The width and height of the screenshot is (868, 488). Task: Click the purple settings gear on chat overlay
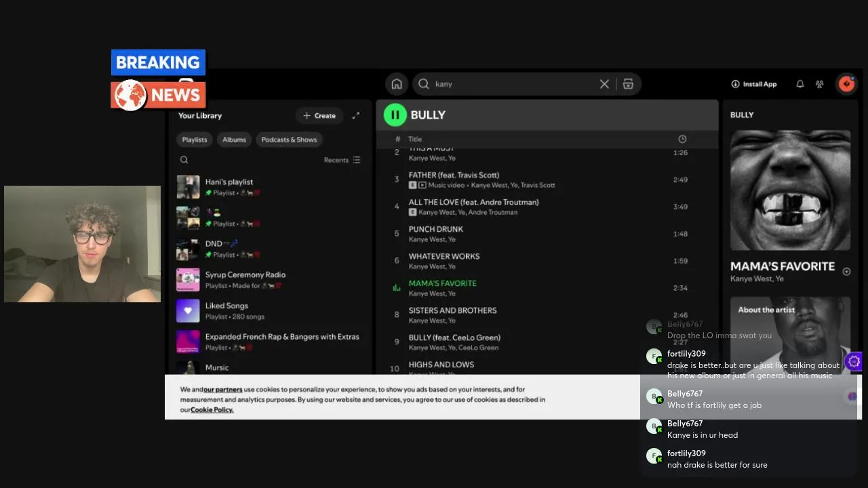point(854,361)
